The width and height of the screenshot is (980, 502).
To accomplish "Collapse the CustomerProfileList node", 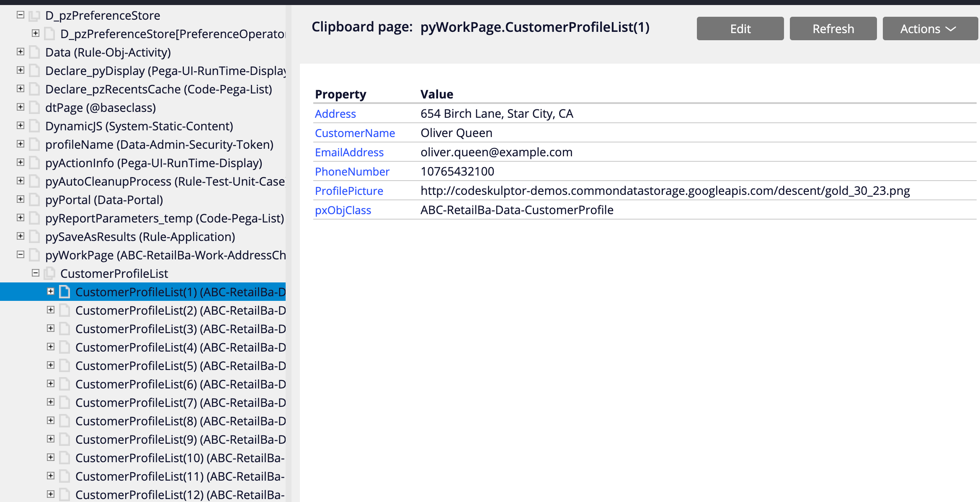I will click(36, 273).
